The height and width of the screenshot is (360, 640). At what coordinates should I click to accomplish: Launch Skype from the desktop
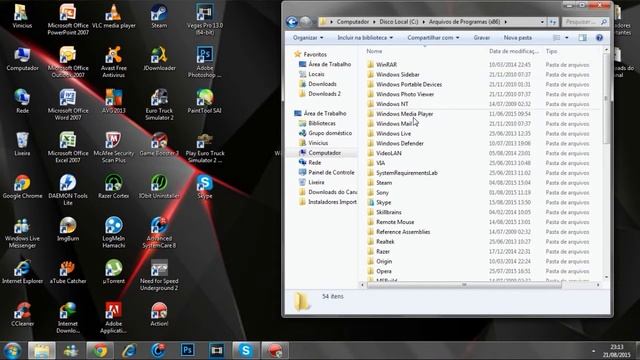[x=205, y=187]
